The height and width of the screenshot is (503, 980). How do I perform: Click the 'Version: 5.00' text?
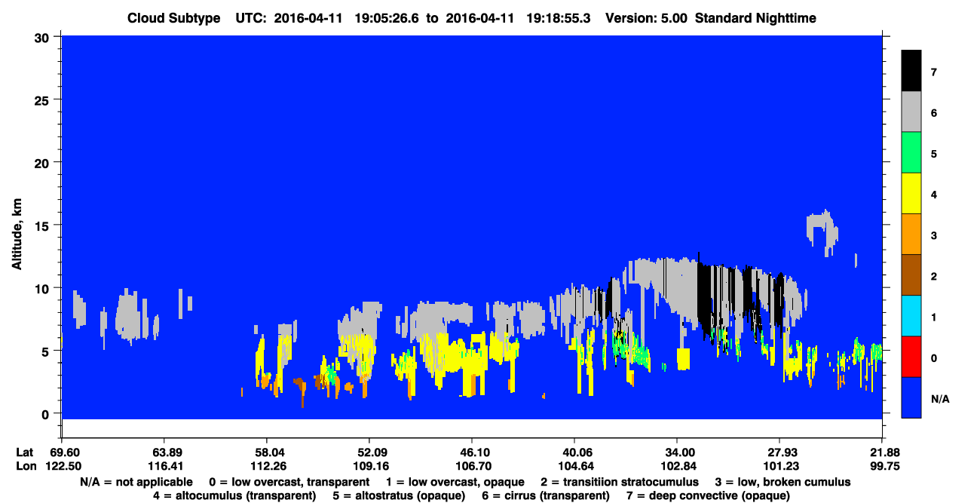pyautogui.click(x=645, y=18)
